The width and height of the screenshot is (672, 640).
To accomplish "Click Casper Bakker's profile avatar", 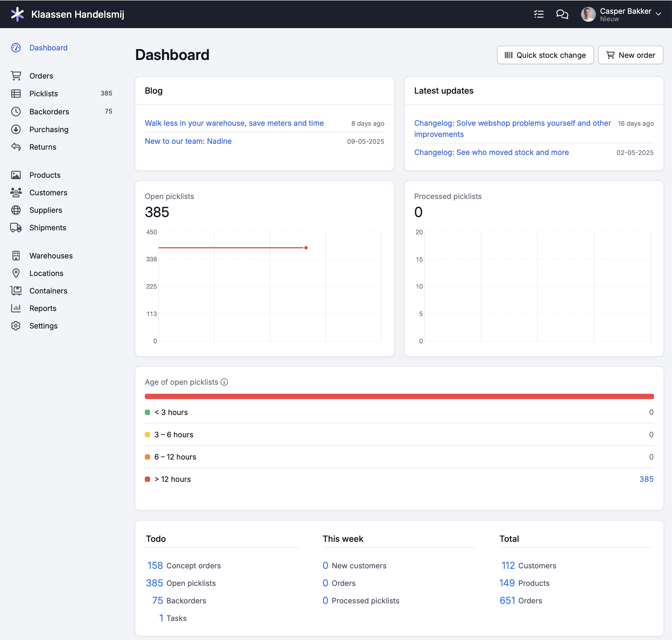I will [x=588, y=14].
